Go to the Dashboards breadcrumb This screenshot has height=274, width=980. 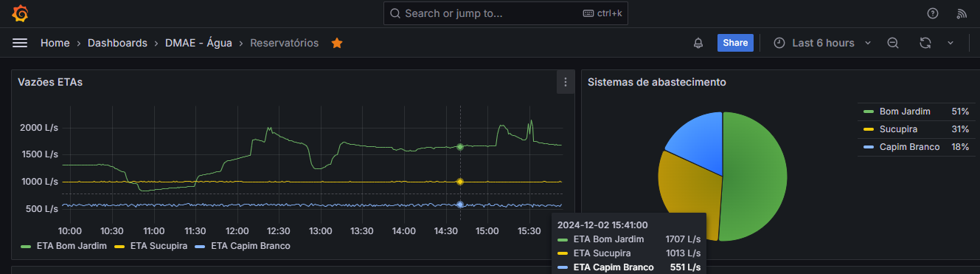click(x=117, y=43)
